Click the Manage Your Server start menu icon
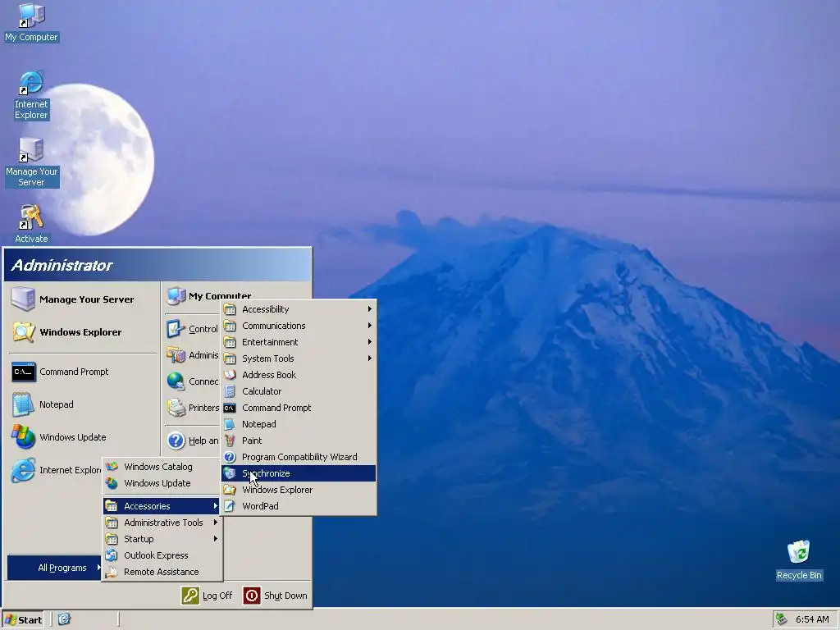840x630 pixels. (23, 299)
